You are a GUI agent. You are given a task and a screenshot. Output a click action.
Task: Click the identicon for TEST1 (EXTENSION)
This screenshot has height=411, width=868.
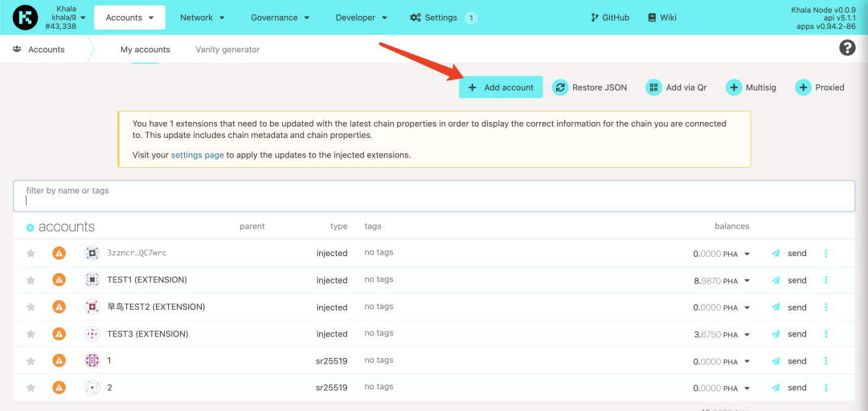(x=92, y=280)
